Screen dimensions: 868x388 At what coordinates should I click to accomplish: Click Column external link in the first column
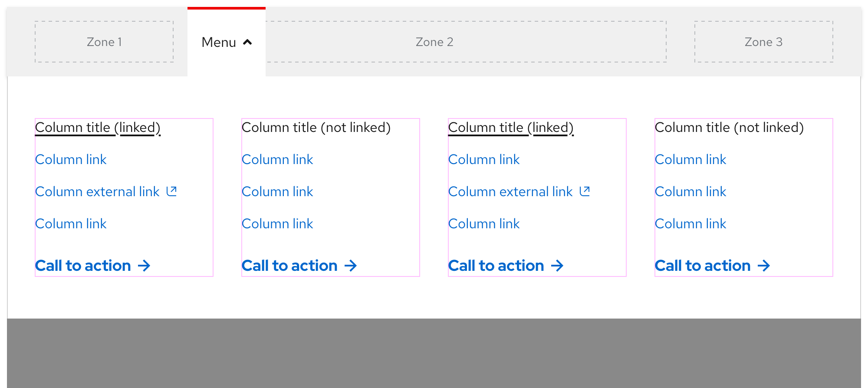(x=97, y=191)
